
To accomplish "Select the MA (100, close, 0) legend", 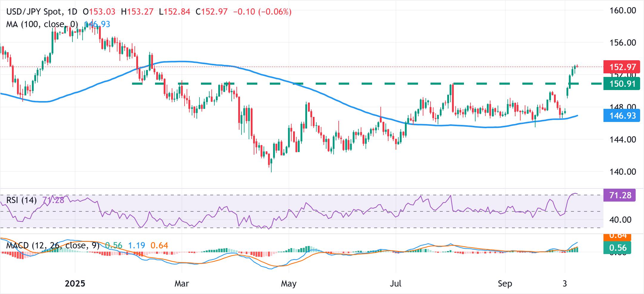I will coord(42,24).
